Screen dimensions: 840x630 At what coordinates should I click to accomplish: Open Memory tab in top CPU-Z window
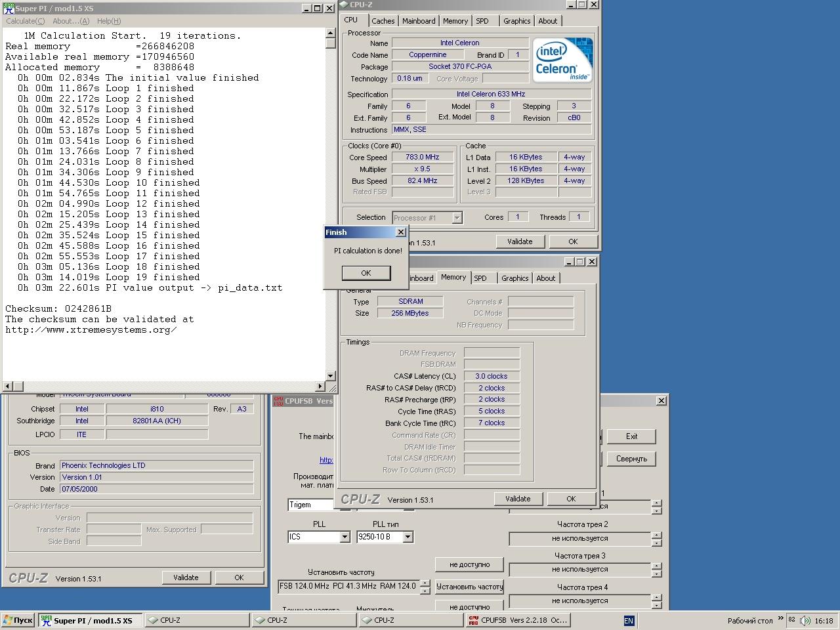click(455, 21)
